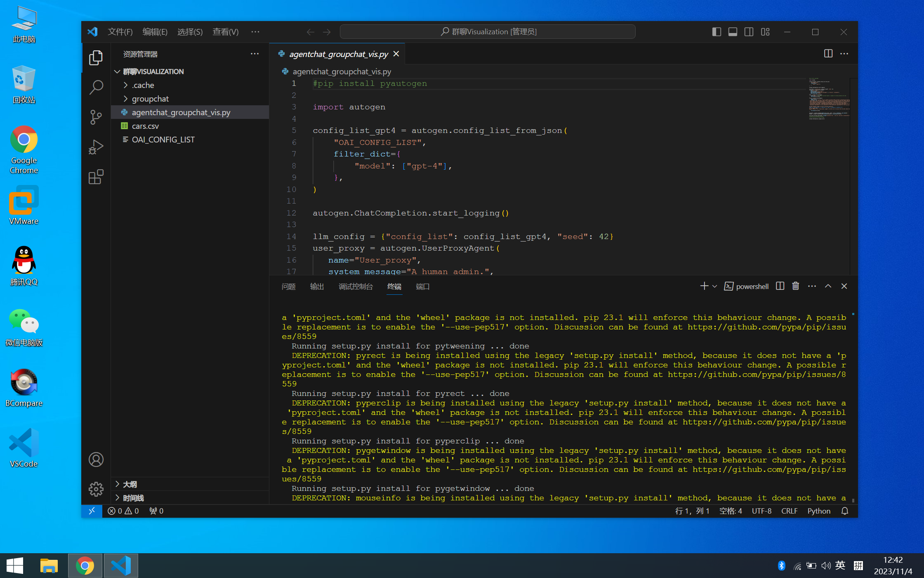This screenshot has width=924, height=578.
Task: Click the remote window indicator in status bar
Action: (92, 511)
